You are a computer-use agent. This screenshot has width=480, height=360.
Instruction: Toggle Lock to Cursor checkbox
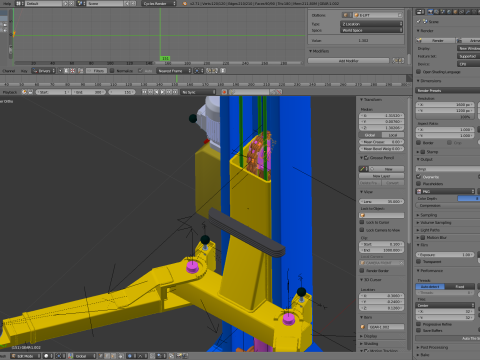coord(362,222)
